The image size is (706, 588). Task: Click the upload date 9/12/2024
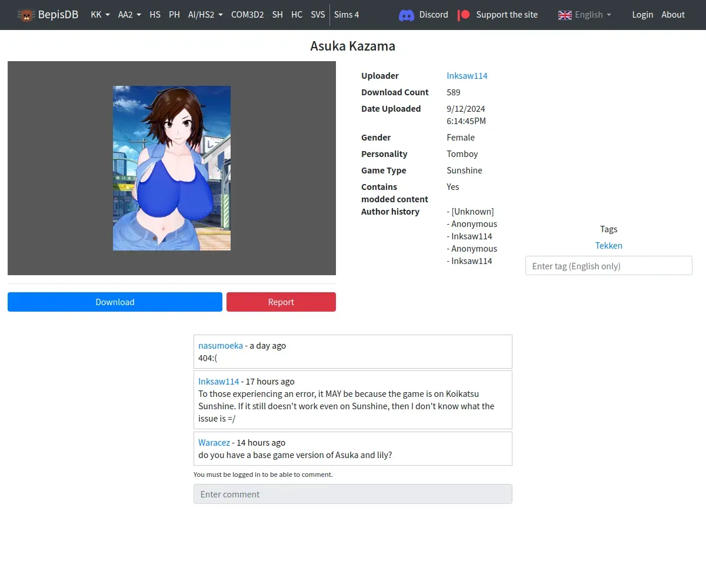pyautogui.click(x=466, y=109)
